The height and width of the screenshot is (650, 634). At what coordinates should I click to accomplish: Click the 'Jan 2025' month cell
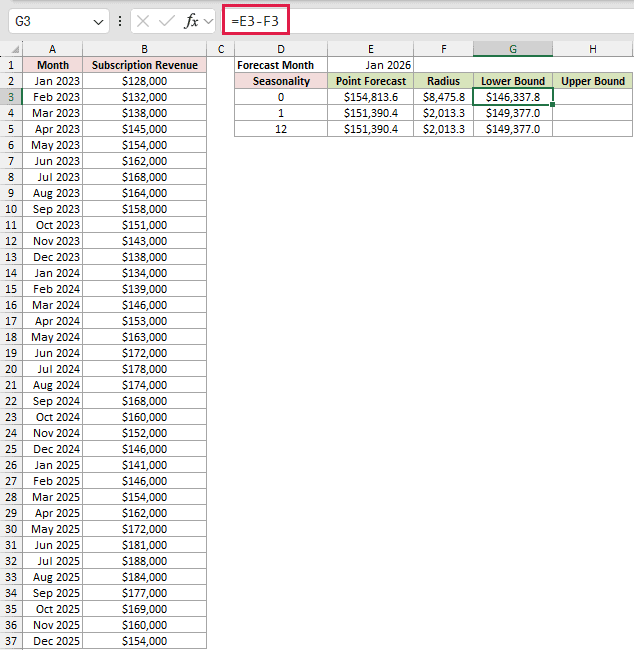click(x=53, y=465)
